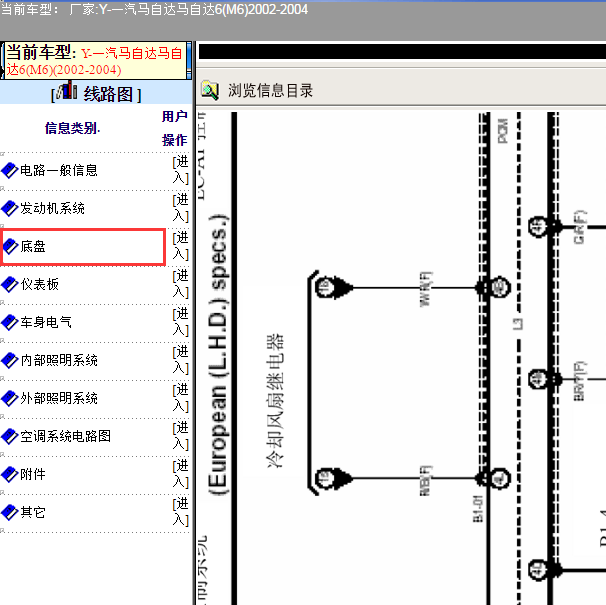Click the book icon beside 外部照明系统
This screenshot has width=606, height=605.
(x=10, y=398)
